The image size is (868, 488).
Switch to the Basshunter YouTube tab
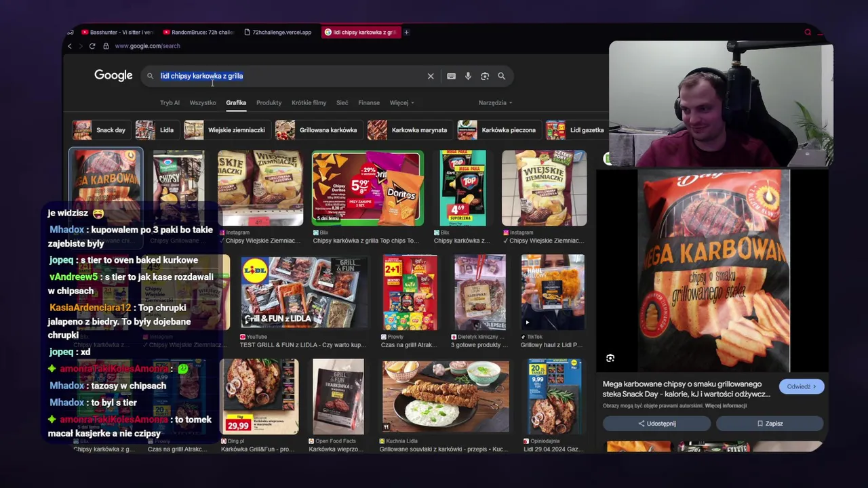117,32
